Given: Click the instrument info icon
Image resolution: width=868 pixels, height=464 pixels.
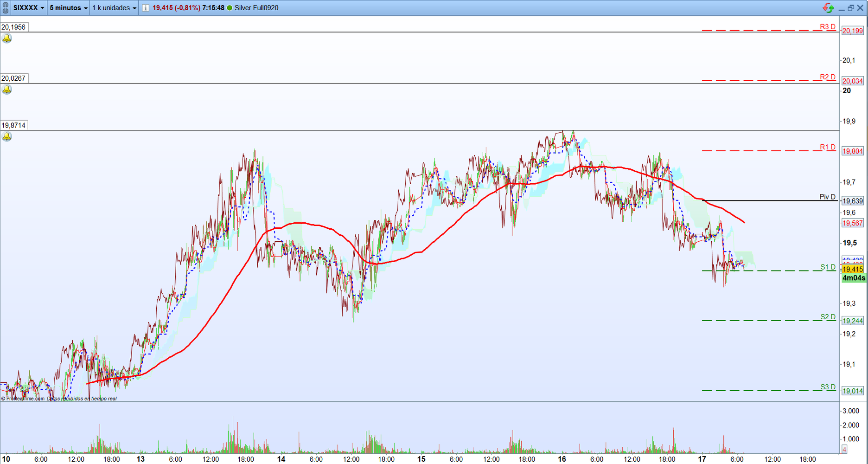Looking at the screenshot, I should tap(146, 8).
